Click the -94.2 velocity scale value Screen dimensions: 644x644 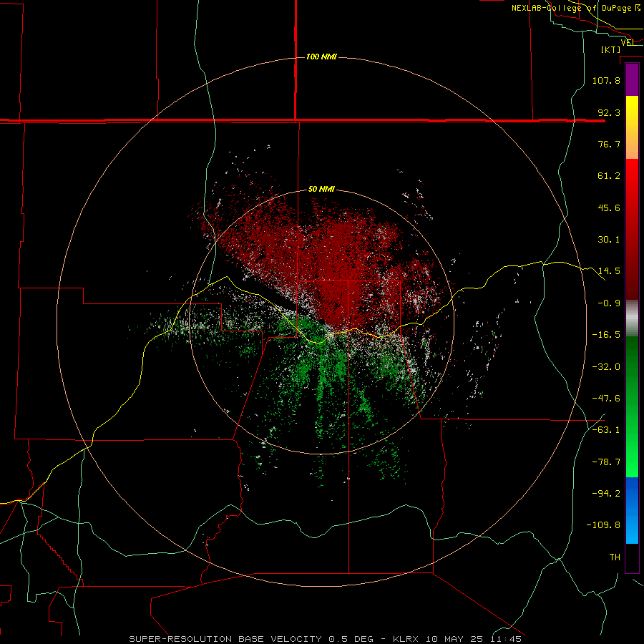(606, 494)
